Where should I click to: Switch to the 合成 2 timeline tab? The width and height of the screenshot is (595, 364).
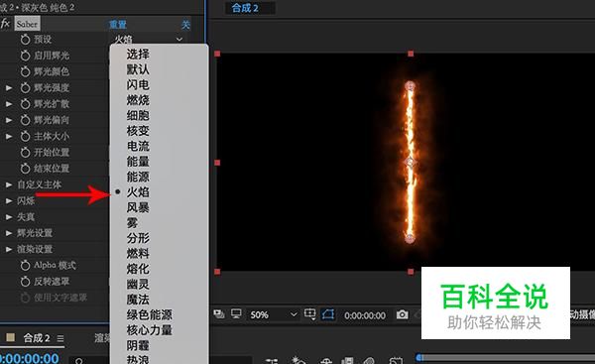pyautogui.click(x=37, y=338)
